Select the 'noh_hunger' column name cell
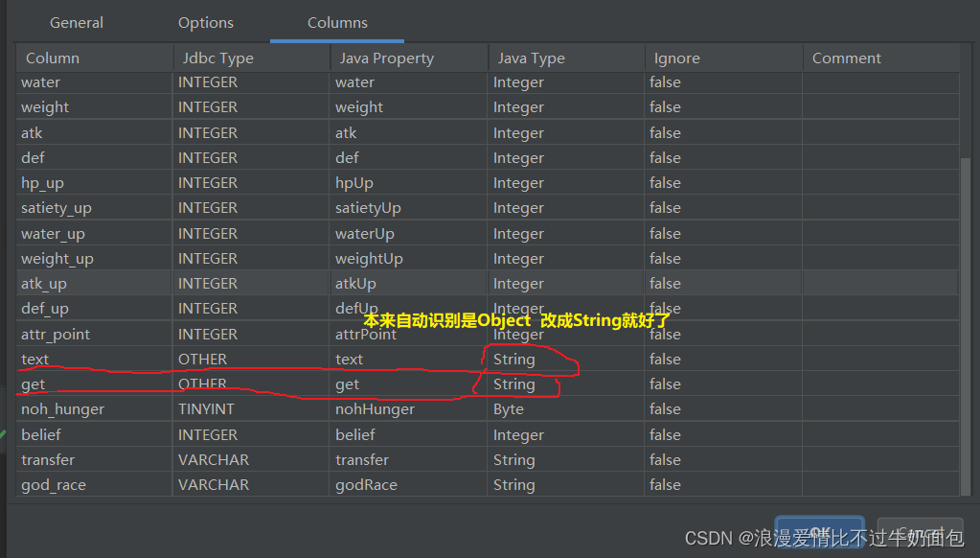 [x=95, y=409]
